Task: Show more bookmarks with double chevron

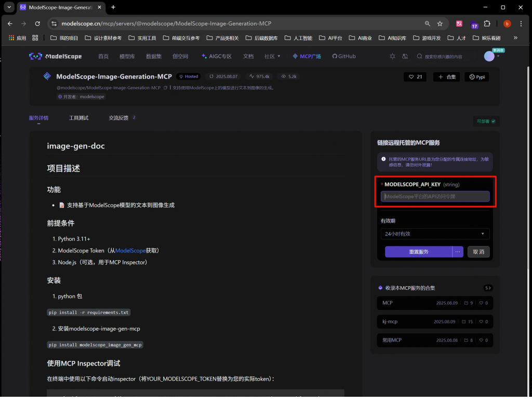Action: click(x=515, y=38)
